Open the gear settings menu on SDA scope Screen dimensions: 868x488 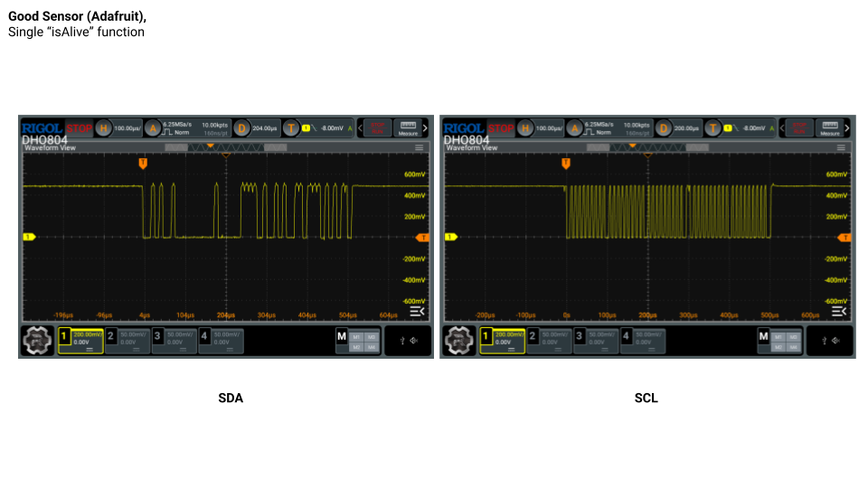pos(37,340)
